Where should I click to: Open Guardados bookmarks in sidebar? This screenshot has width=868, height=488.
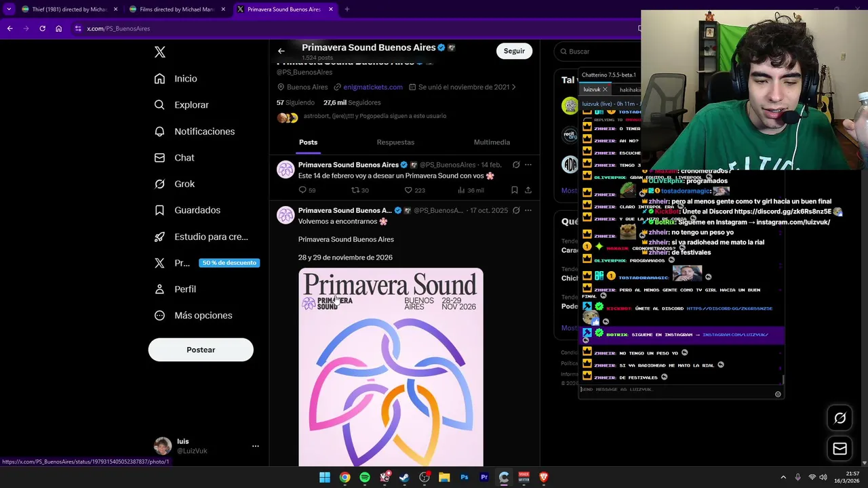click(x=187, y=210)
